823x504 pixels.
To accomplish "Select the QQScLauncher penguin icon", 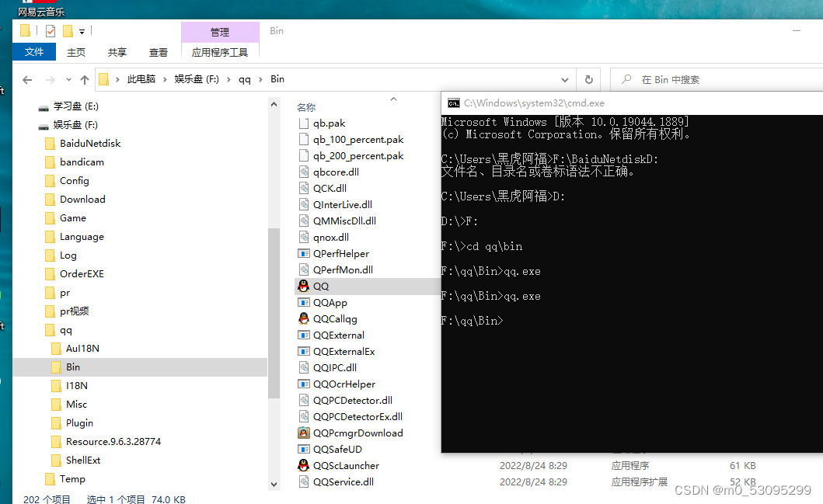I will pos(303,465).
